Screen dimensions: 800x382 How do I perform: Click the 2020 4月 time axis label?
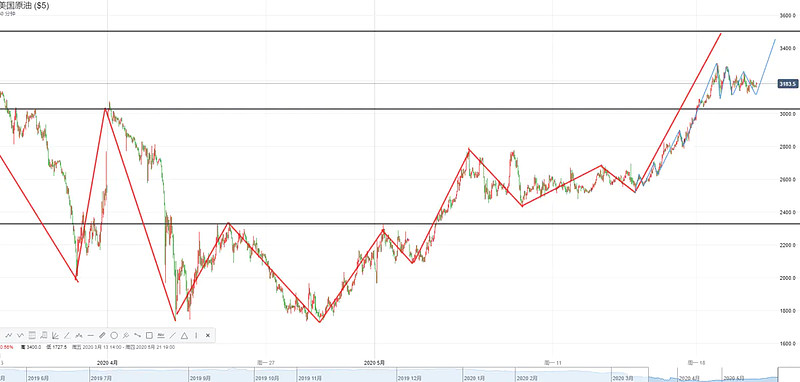click(x=107, y=363)
